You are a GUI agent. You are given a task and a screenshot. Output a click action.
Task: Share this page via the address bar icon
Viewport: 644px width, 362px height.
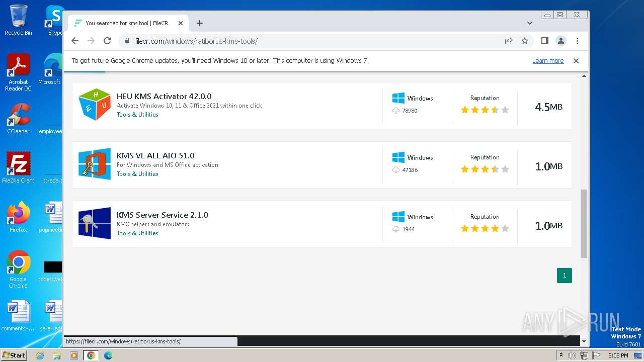[x=509, y=41]
